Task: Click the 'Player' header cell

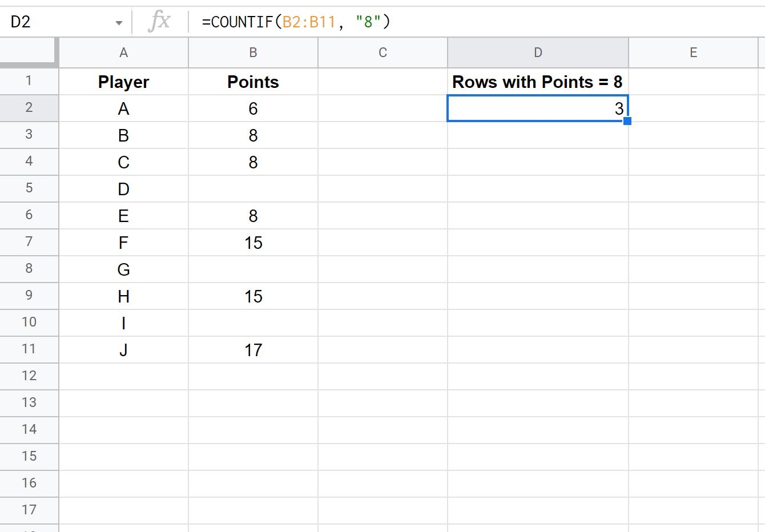Action: coord(123,82)
